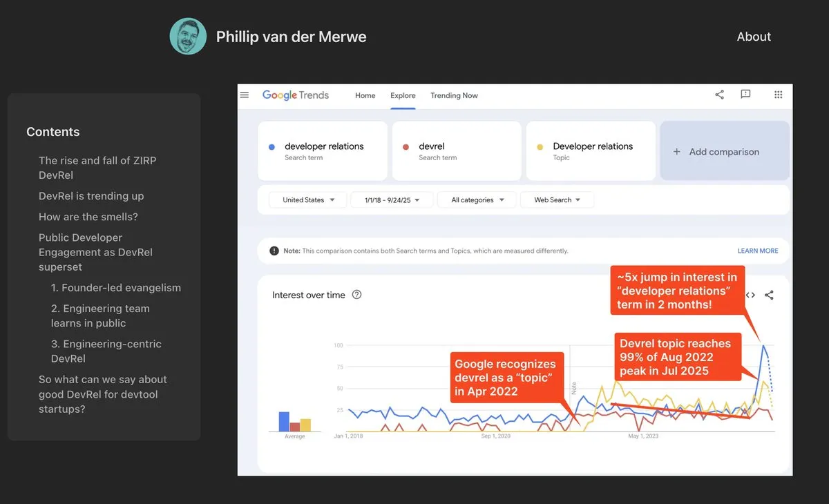Open the 1/1/18 - 9/24/25 date range dropdown
Screen dimensions: 829x504
pyautogui.click(x=391, y=200)
